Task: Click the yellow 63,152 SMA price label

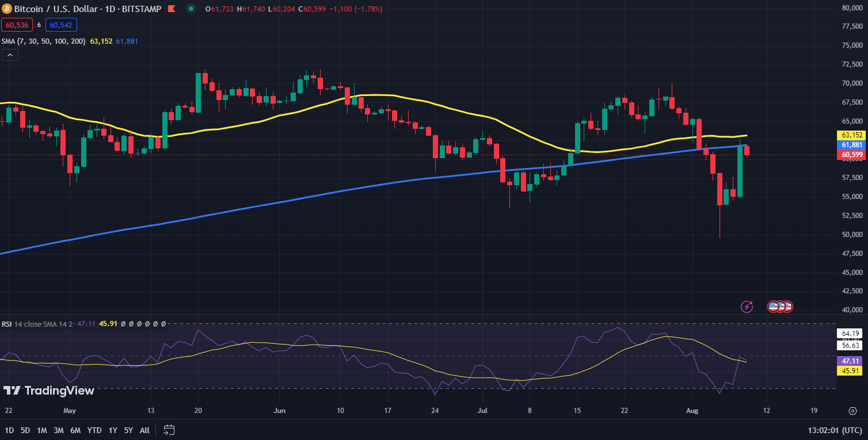Action: pyautogui.click(x=850, y=136)
